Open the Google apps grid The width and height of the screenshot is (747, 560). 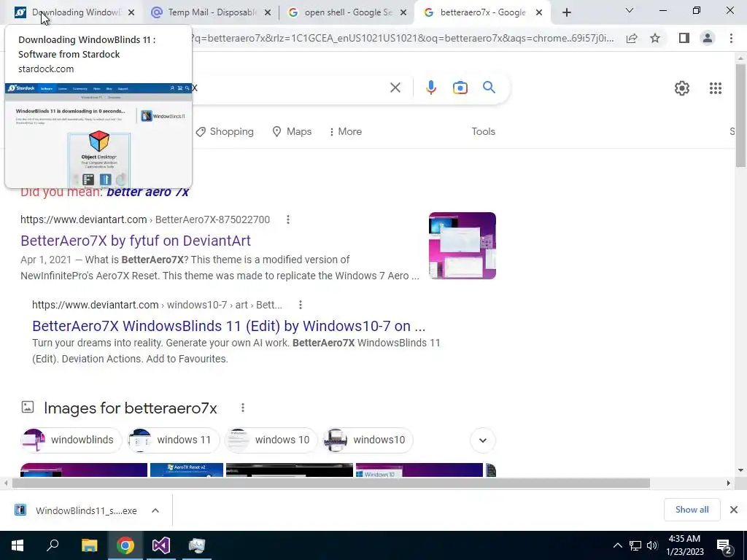point(716,88)
